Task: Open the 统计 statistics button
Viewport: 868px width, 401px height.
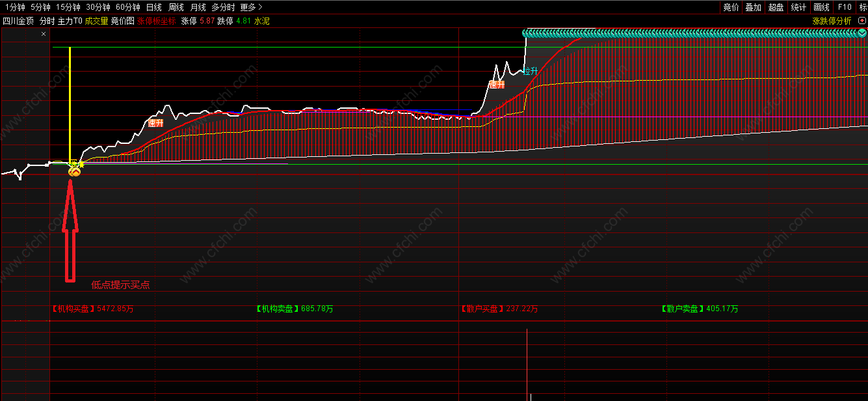Action: pos(798,7)
